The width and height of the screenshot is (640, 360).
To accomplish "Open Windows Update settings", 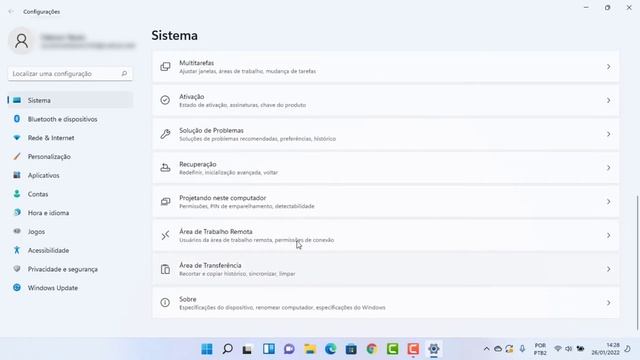I will pyautogui.click(x=70, y=288).
